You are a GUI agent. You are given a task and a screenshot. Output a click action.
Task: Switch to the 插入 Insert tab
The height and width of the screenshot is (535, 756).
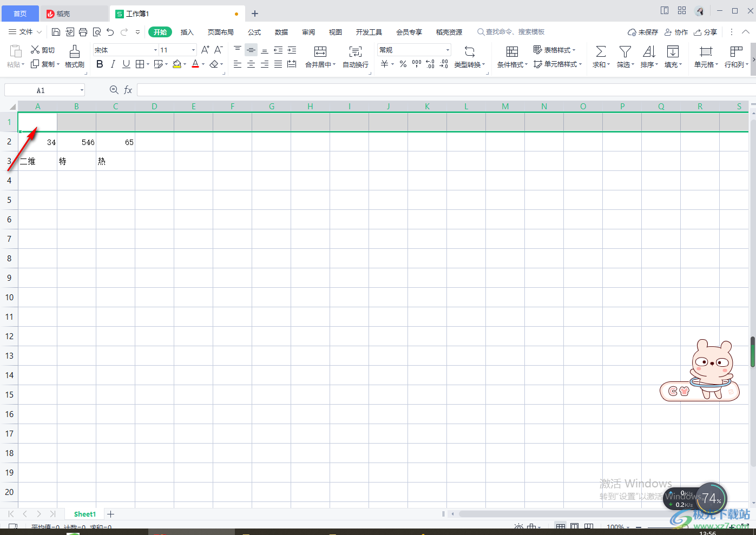coord(187,32)
